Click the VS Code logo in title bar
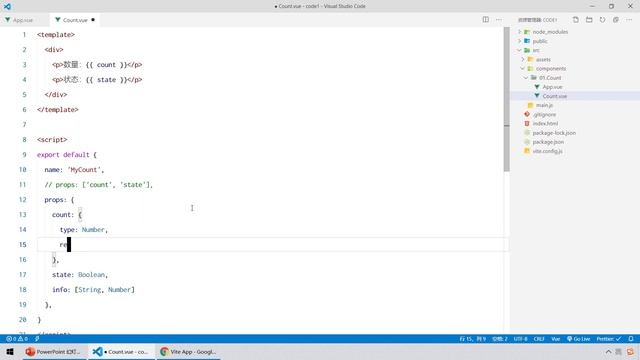Viewport: 640px width, 360px height. (7, 6)
